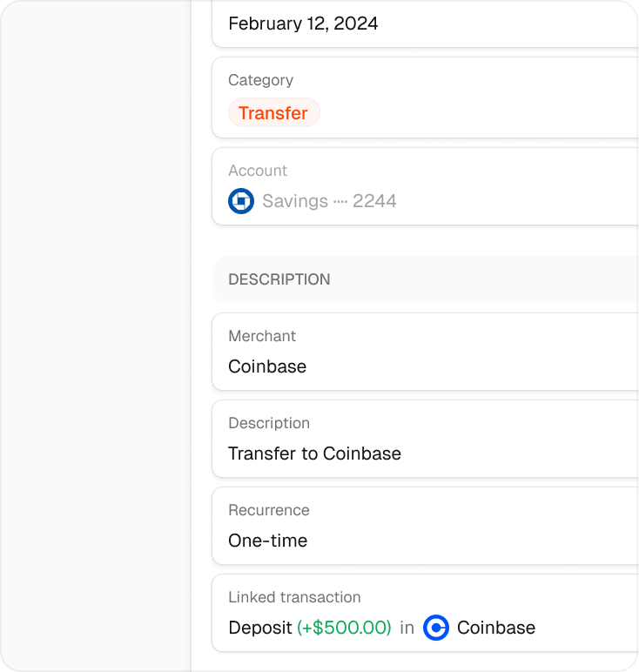Click the empty left sidebar panel
The image size is (639, 672).
pos(96,348)
